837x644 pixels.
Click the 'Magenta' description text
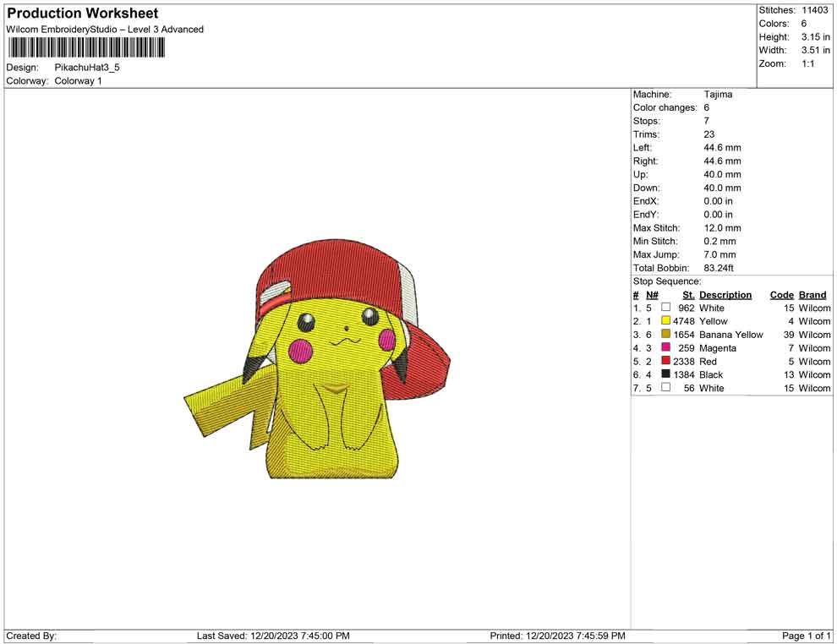(718, 348)
